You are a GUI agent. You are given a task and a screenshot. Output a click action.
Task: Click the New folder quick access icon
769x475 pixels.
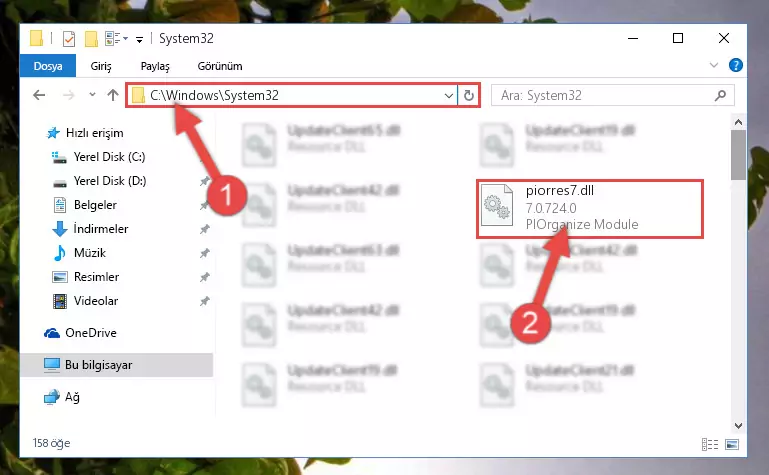(91, 39)
